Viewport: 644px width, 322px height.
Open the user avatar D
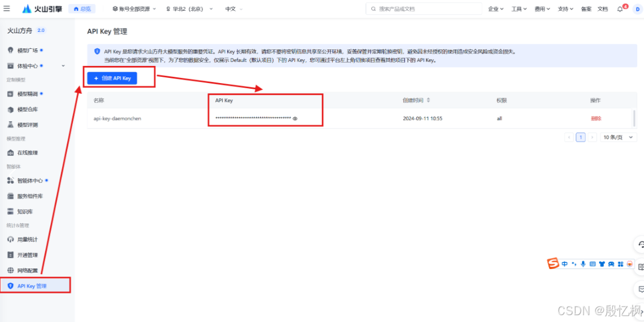pyautogui.click(x=637, y=9)
